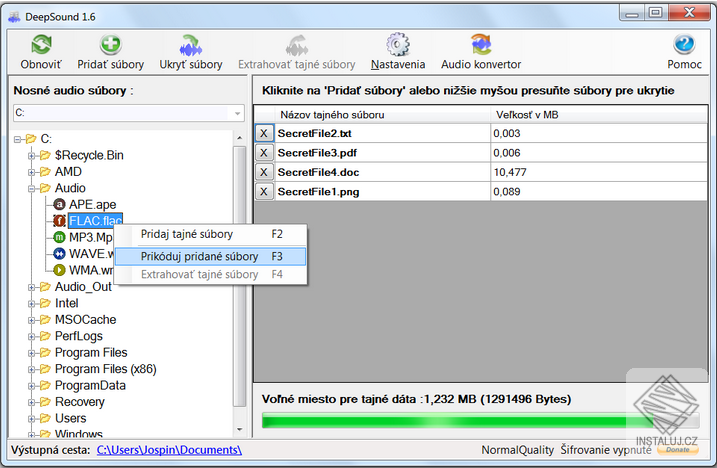This screenshot has height=468, width=717.
Task: Select the SecretFile1.png name cell
Action: coord(382,192)
